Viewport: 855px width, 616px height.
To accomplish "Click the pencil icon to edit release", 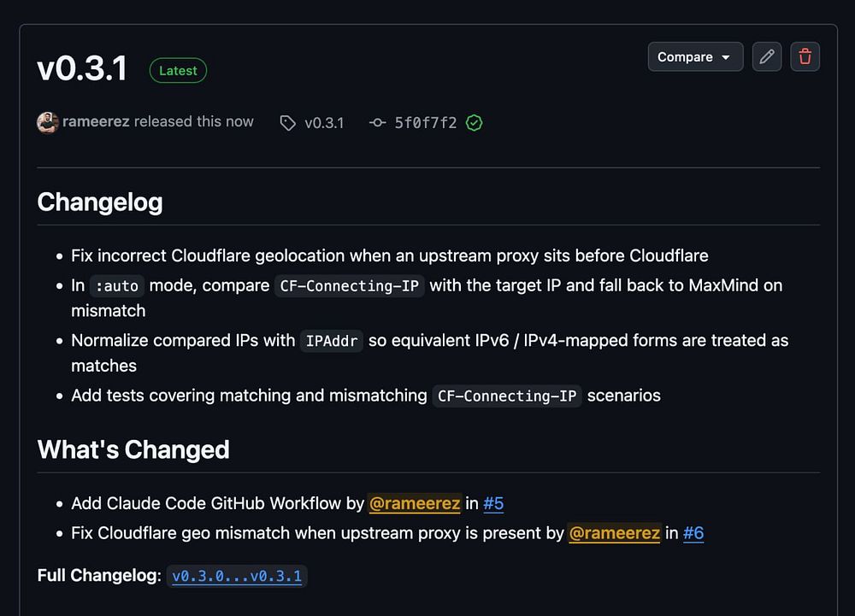I will 767,57.
